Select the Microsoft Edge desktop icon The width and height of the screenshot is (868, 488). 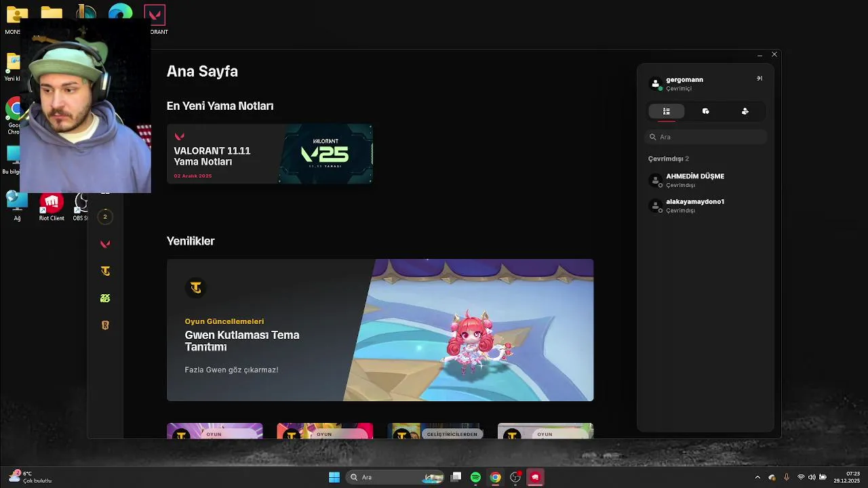[x=121, y=12]
